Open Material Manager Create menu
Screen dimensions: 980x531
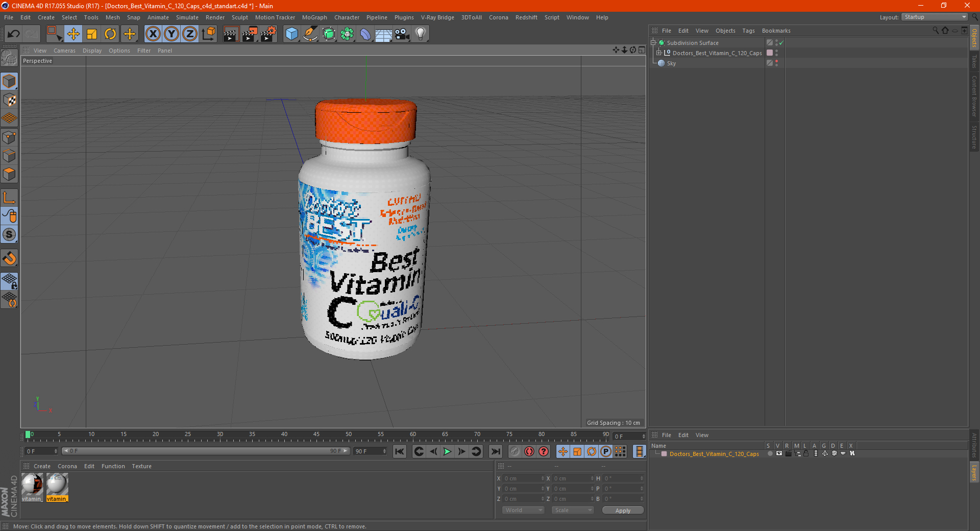click(x=42, y=466)
